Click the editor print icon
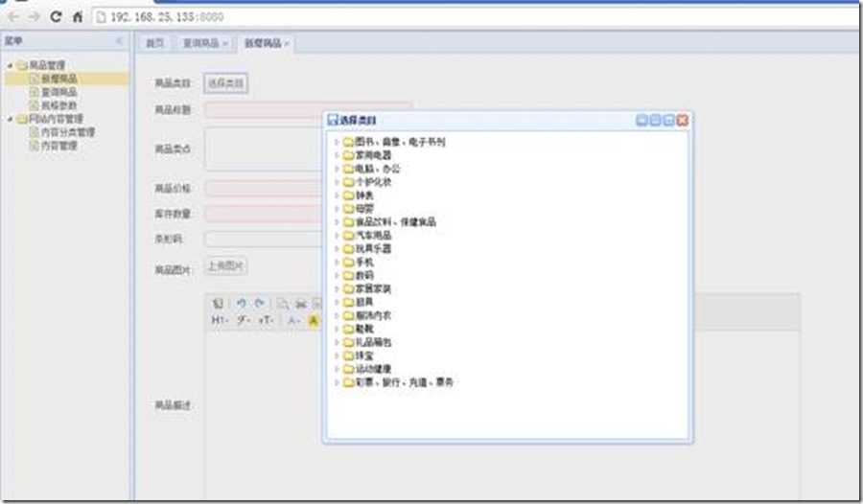 [301, 303]
